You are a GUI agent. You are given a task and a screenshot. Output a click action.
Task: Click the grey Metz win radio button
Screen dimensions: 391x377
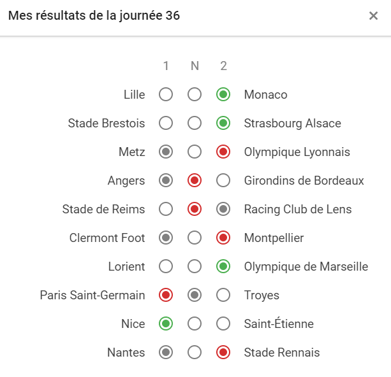coord(166,152)
